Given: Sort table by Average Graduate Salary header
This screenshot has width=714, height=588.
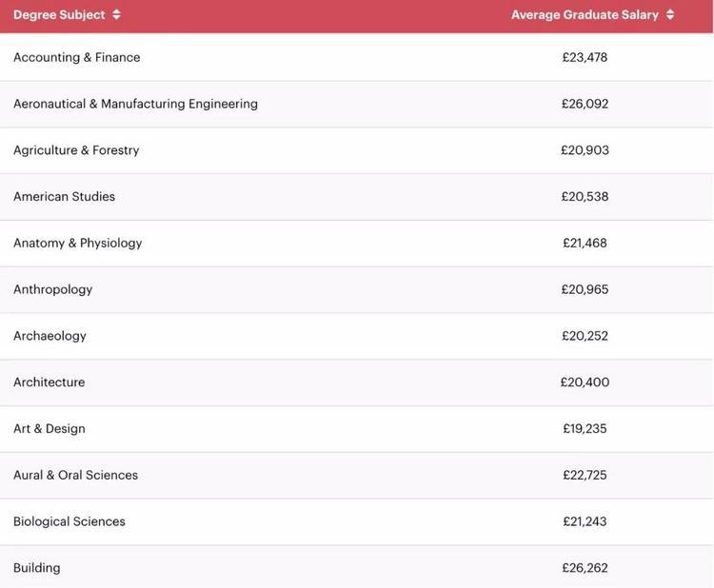Looking at the screenshot, I should 585,15.
